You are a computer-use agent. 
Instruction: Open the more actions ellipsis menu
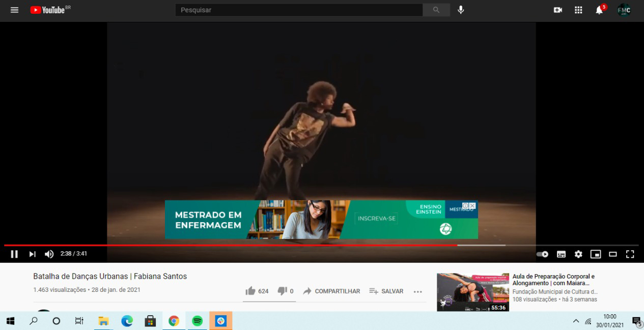point(418,291)
